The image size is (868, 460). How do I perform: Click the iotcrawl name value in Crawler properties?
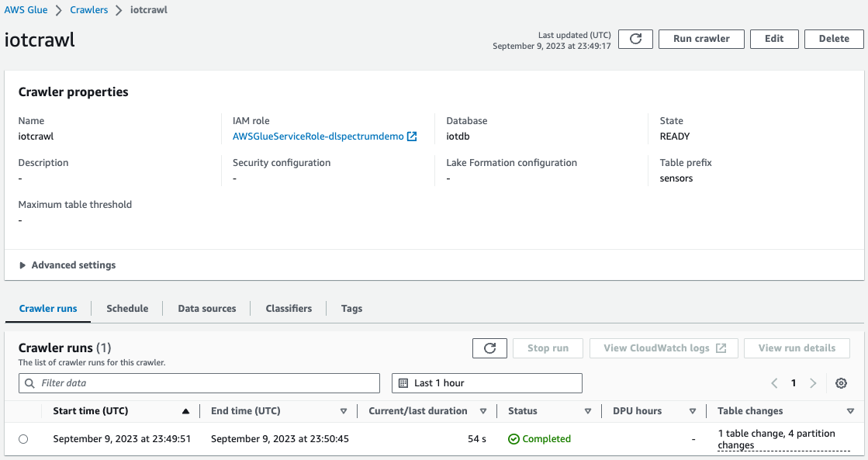coord(36,137)
